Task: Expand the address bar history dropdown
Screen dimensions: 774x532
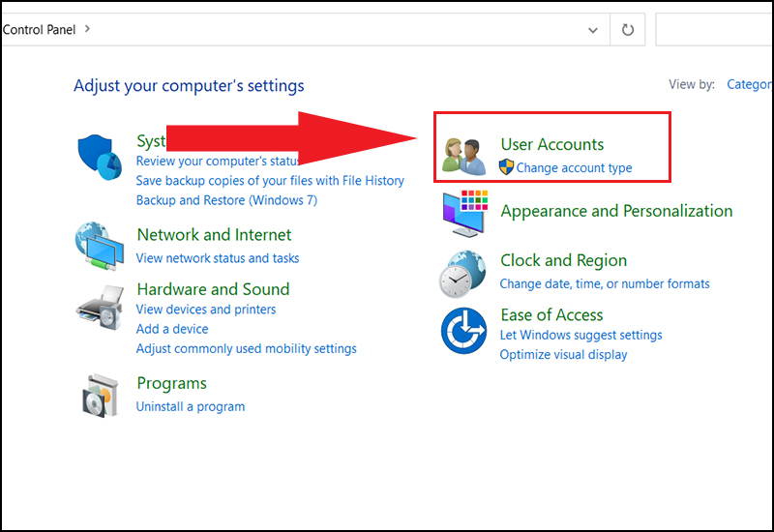Action: coord(593,30)
